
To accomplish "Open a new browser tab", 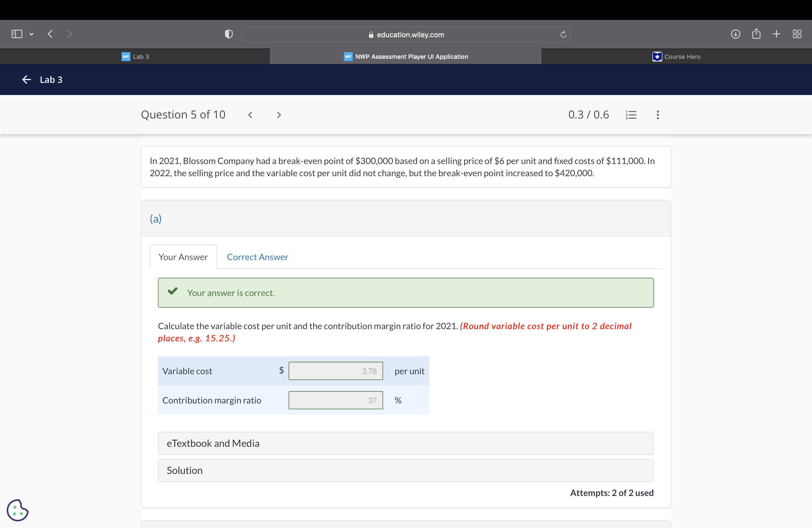I will click(776, 34).
